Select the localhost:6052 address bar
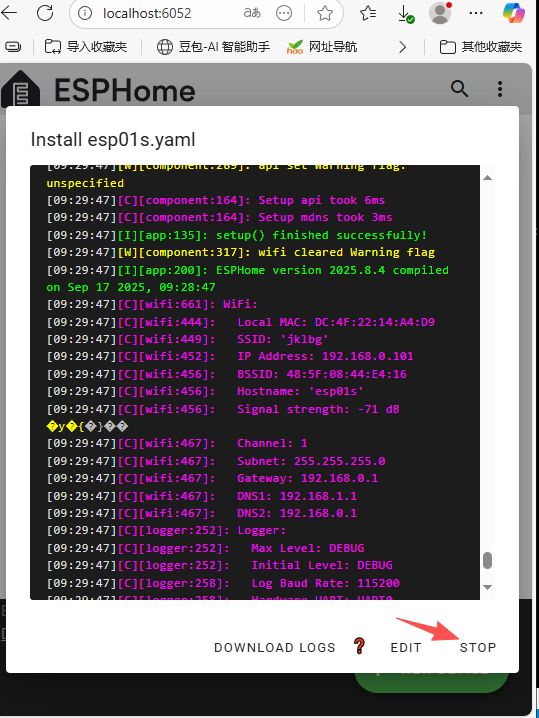 pos(147,13)
